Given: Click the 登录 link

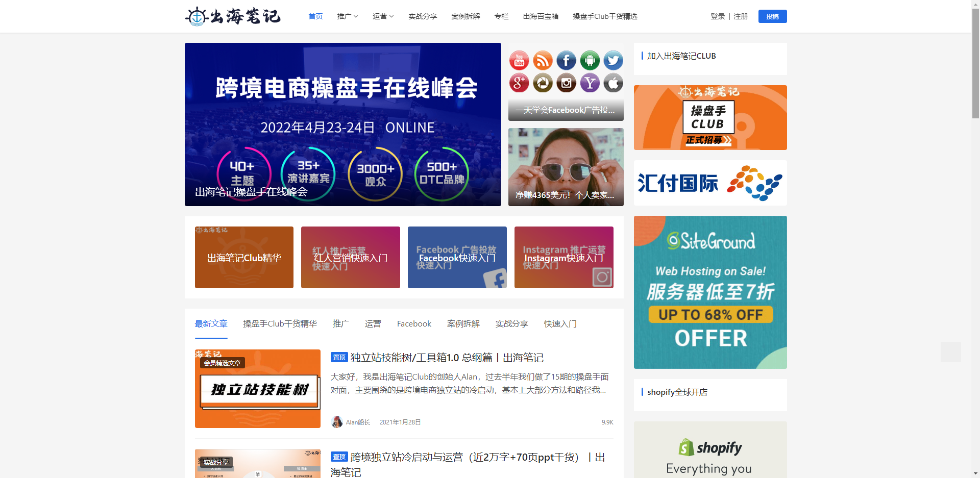Looking at the screenshot, I should [x=718, y=16].
